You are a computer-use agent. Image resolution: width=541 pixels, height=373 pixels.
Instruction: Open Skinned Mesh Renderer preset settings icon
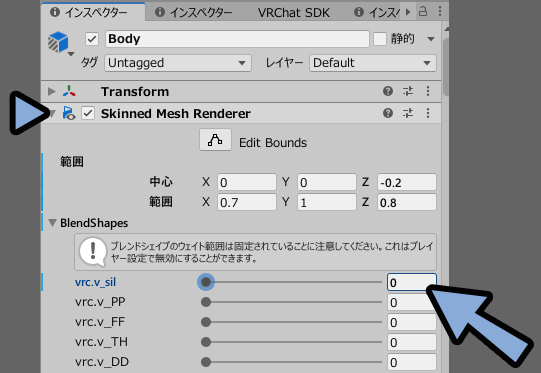[408, 113]
